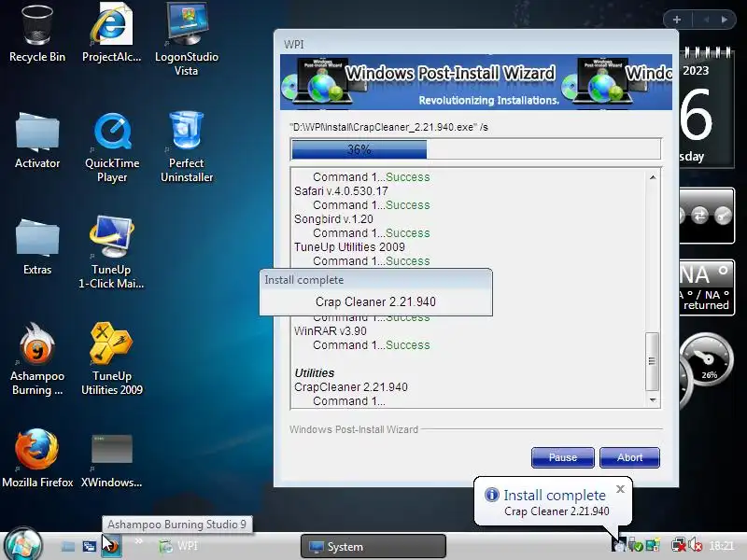Expand the quick launch overflow chevron
The image size is (747, 560).
pyautogui.click(x=138, y=541)
